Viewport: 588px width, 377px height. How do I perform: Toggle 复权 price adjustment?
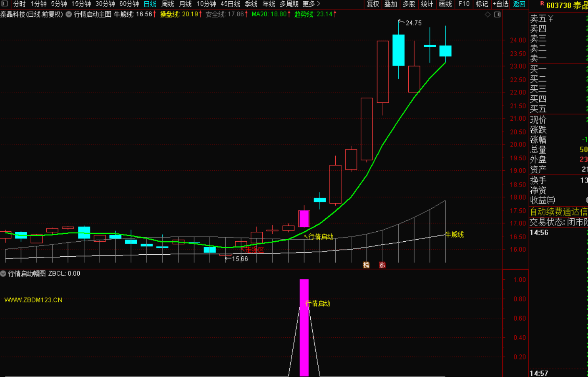click(373, 4)
